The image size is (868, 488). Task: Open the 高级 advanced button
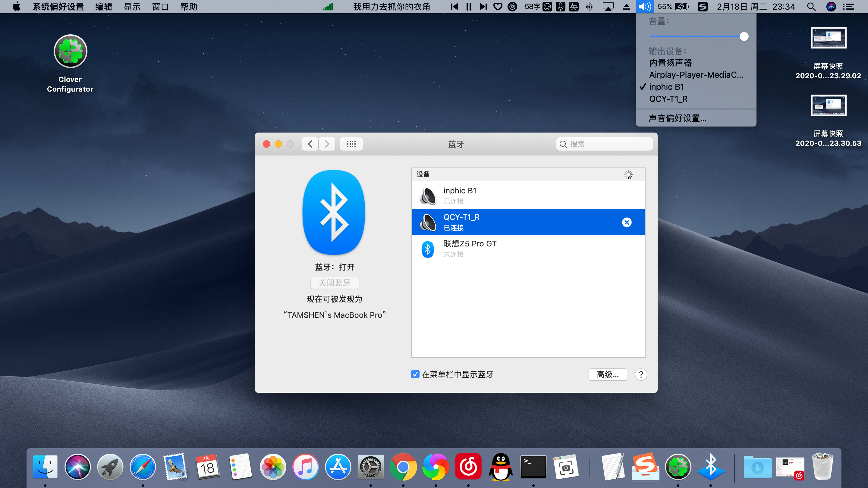(608, 374)
